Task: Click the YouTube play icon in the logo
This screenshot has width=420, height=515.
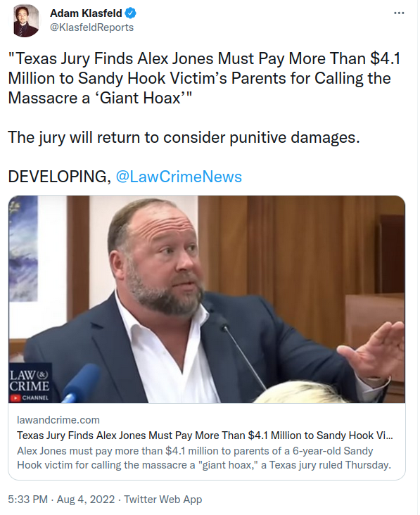Action: point(15,398)
